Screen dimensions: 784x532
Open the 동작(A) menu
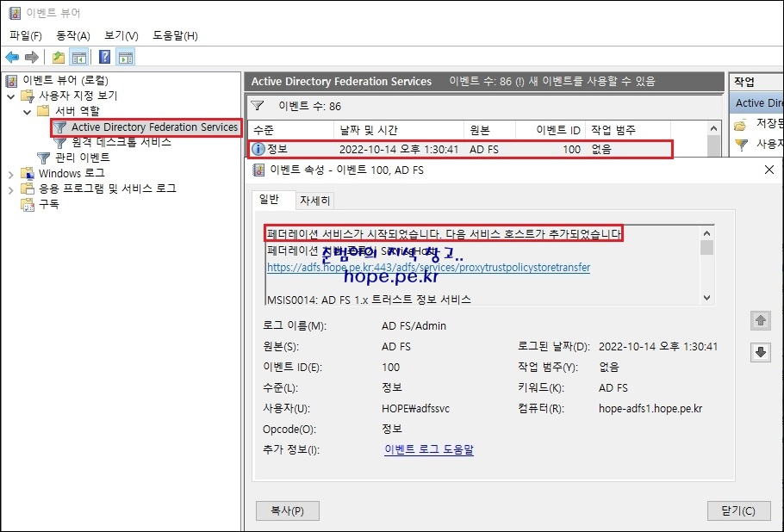(73, 35)
